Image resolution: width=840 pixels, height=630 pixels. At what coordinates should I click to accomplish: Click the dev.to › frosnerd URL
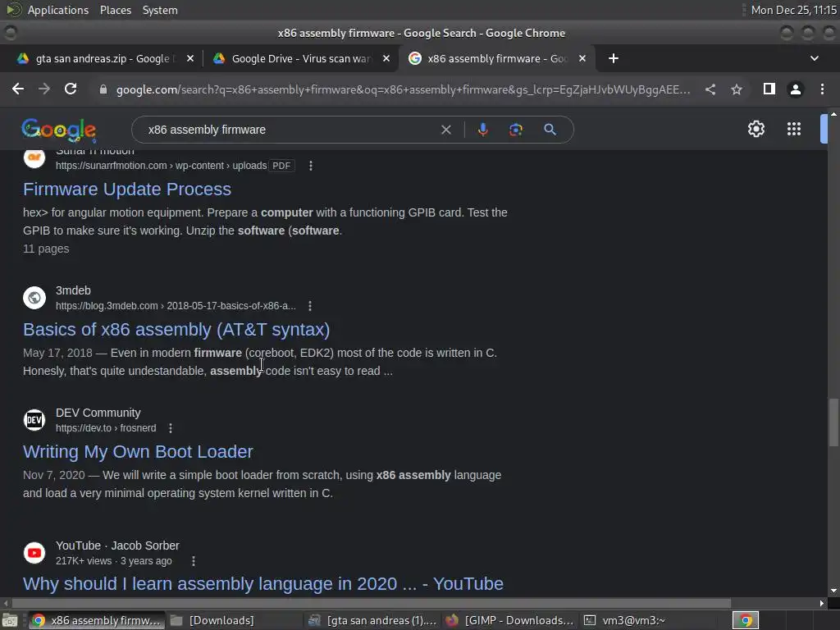click(106, 428)
